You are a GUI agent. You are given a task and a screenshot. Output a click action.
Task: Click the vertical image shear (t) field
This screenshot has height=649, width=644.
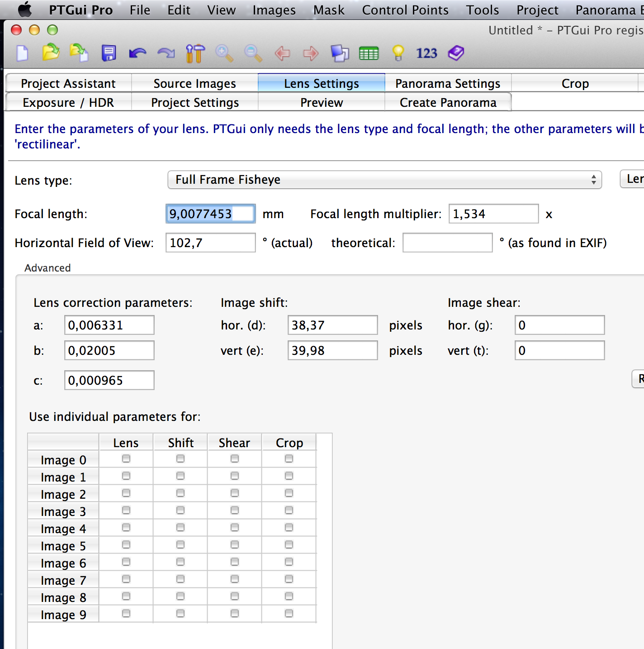[x=559, y=350]
